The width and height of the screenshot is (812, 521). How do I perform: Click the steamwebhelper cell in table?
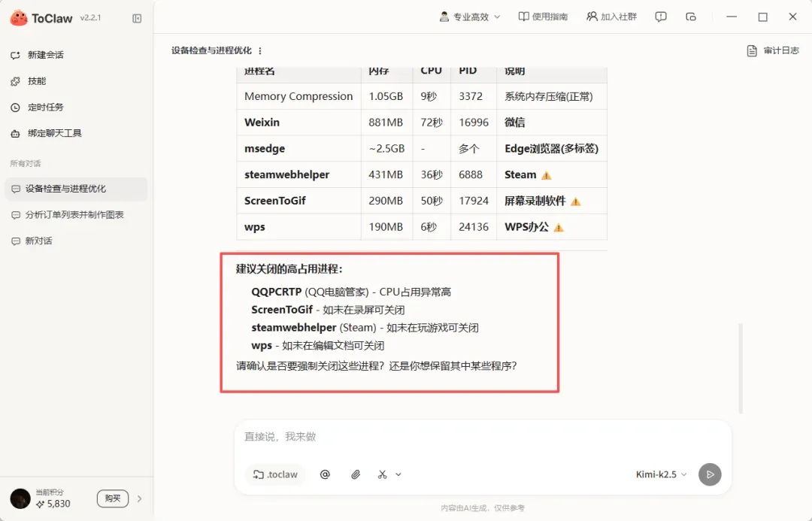298,174
